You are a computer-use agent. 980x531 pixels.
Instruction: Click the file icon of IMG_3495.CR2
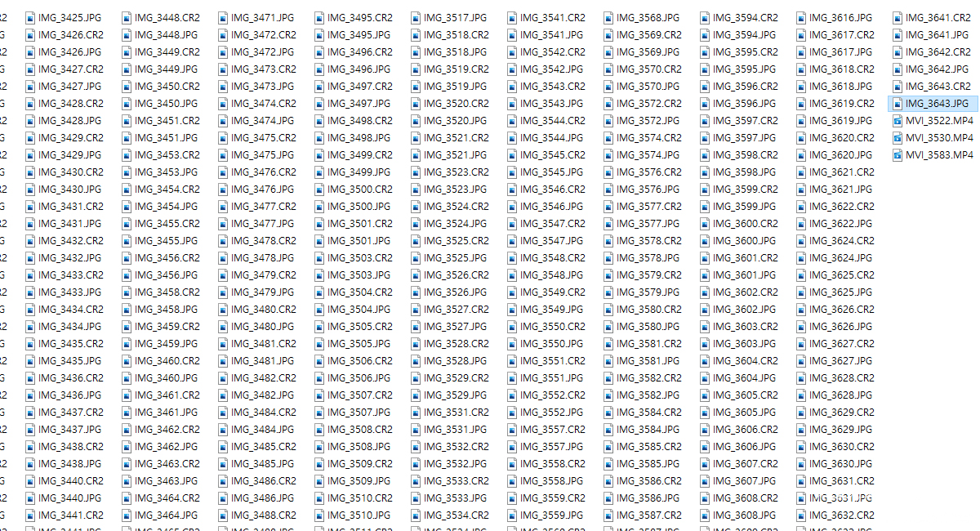319,17
